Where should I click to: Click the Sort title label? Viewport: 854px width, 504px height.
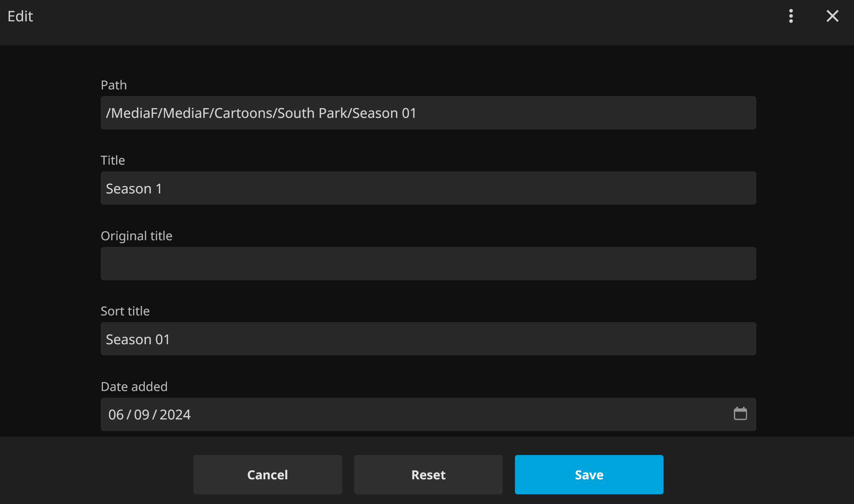pos(125,311)
